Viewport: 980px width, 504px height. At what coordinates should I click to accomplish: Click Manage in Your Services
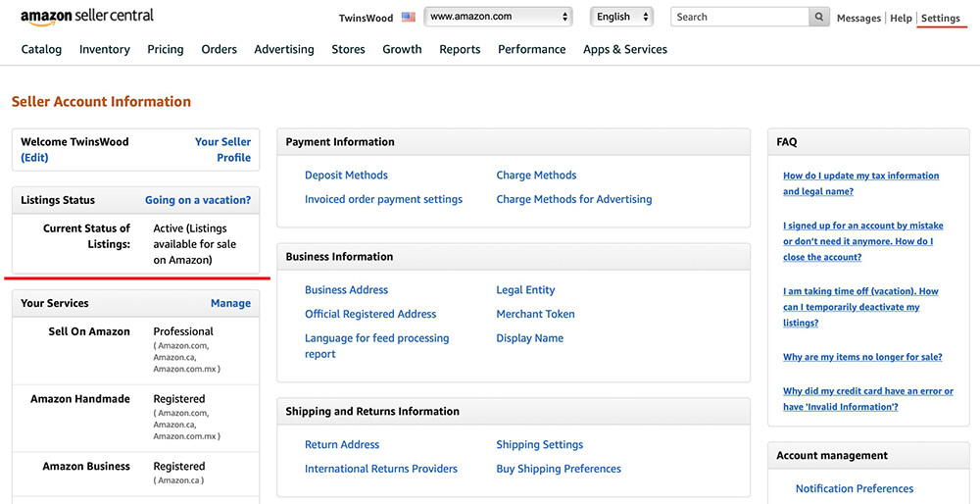tap(230, 303)
